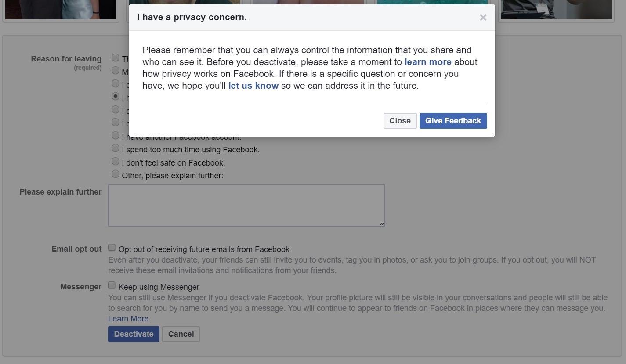Click the rightmost friend photo thumbnail

(x=556, y=9)
